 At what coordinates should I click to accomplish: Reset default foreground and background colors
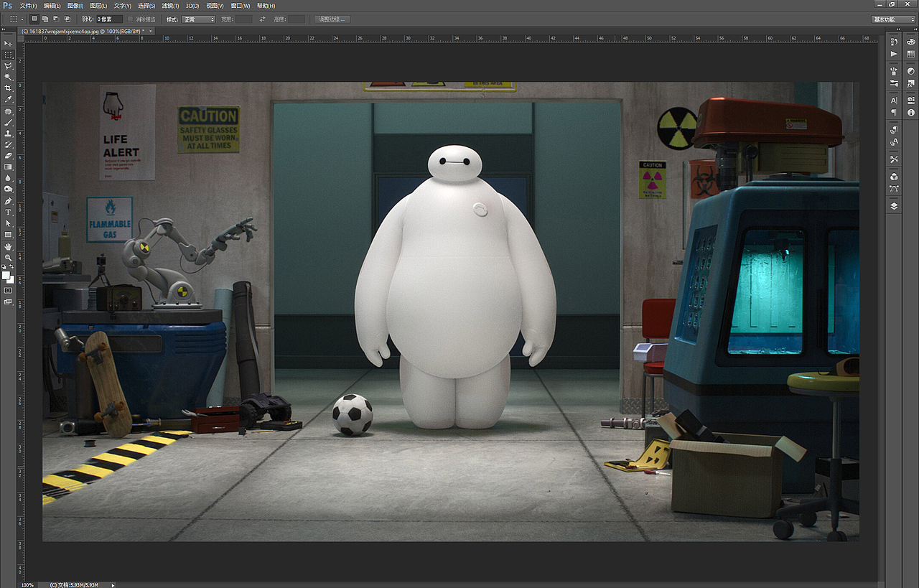[x=4, y=267]
